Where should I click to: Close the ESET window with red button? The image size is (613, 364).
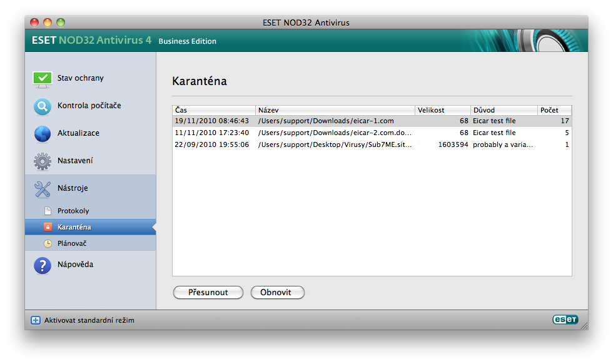pyautogui.click(x=35, y=23)
